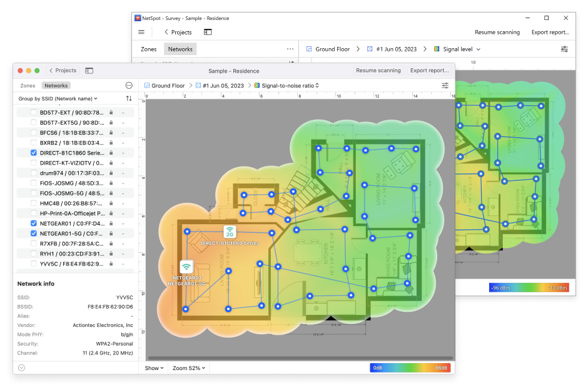
Task: Open Show dropdown at bottom
Action: (154, 368)
